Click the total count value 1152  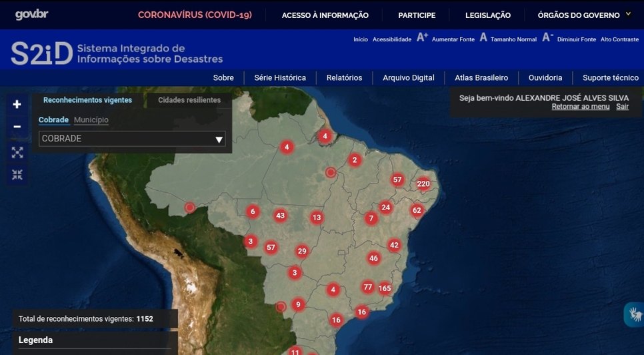(145, 319)
